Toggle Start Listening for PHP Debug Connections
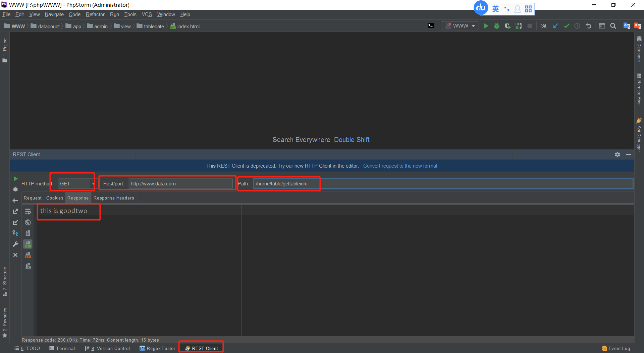 (519, 26)
